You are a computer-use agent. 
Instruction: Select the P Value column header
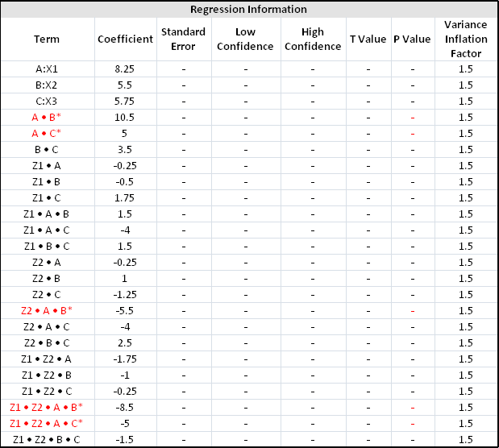pos(412,39)
